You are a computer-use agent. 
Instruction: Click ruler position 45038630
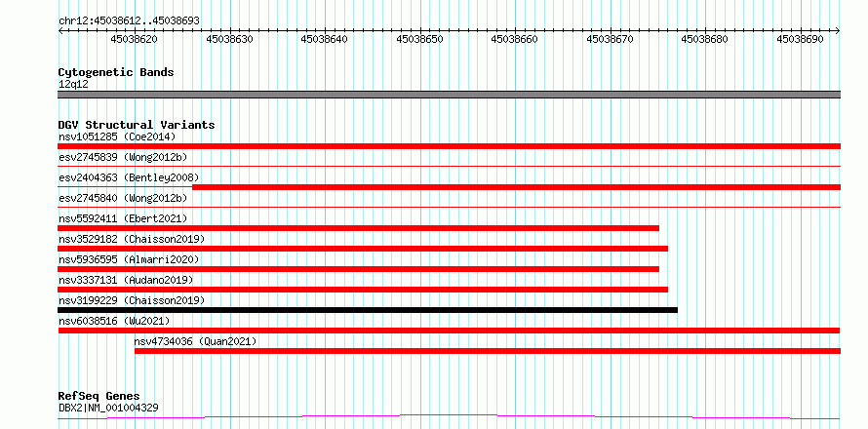pos(229,39)
